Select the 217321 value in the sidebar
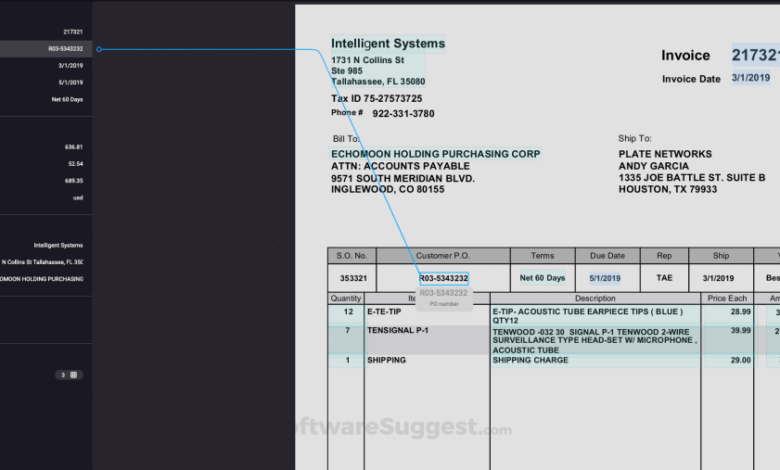Image resolution: width=780 pixels, height=470 pixels. coord(73,32)
